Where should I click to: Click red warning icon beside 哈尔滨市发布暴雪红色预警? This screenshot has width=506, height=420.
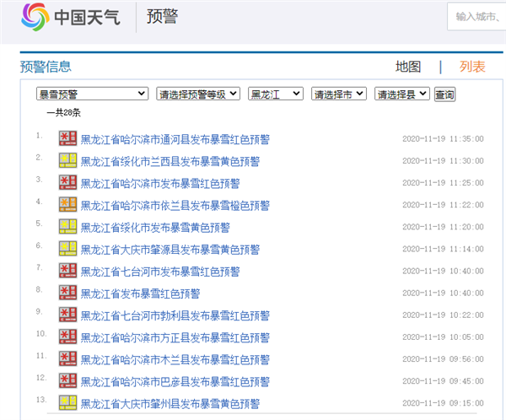(67, 182)
